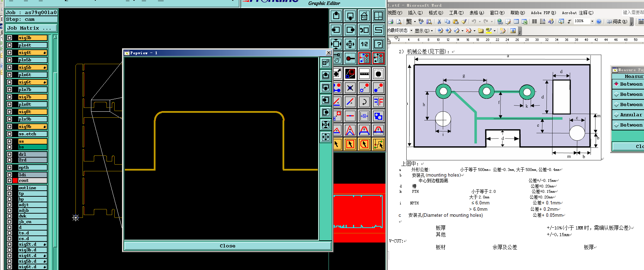Click the Job Matrix ... button

coord(31,28)
